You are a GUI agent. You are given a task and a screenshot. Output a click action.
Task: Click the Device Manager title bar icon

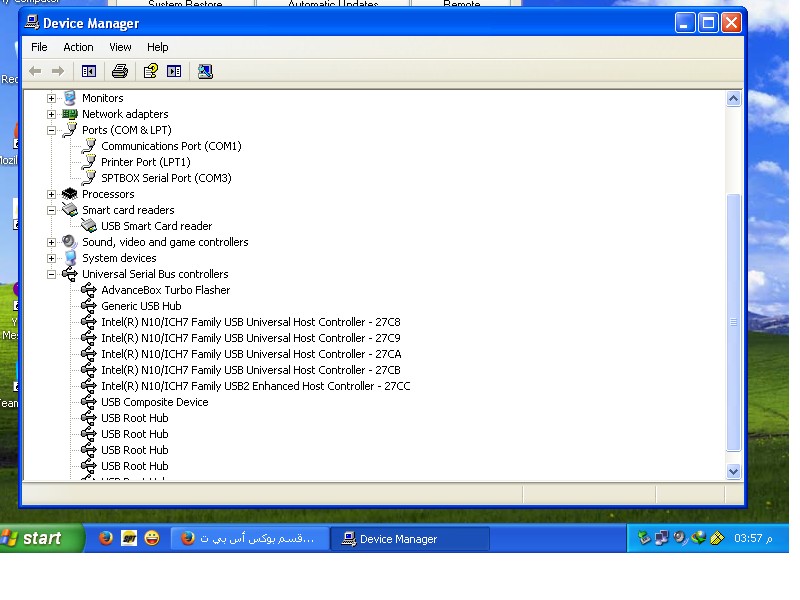pyautogui.click(x=32, y=22)
